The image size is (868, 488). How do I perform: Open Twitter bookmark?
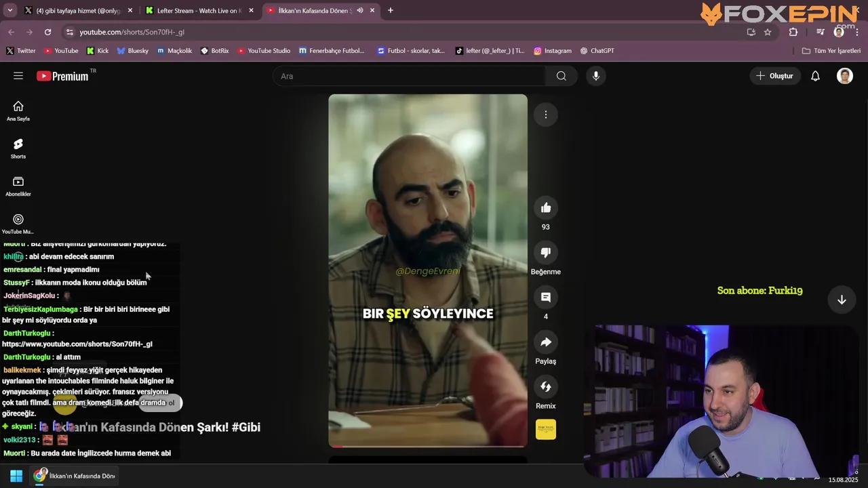pyautogui.click(x=20, y=51)
